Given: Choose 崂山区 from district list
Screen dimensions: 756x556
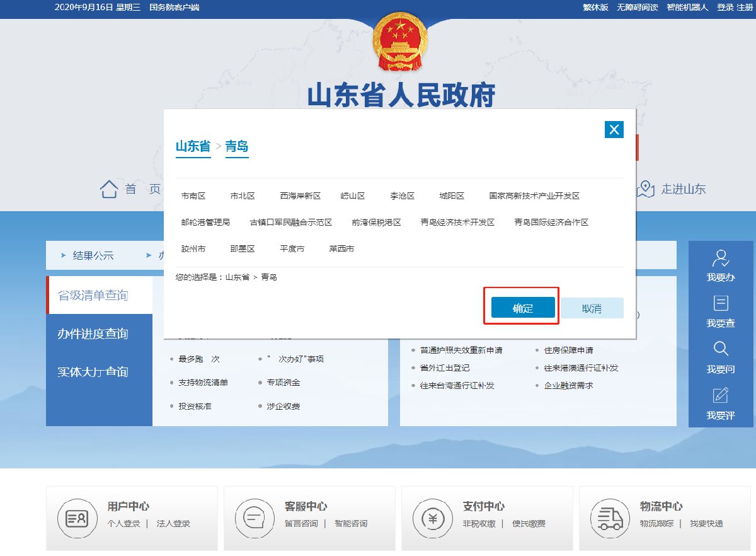Looking at the screenshot, I should point(353,196).
